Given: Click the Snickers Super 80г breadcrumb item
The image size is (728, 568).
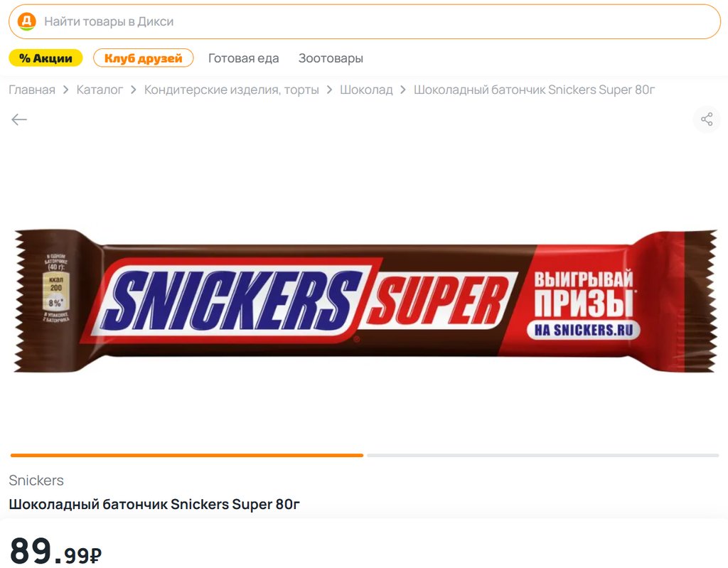Looking at the screenshot, I should tap(534, 90).
